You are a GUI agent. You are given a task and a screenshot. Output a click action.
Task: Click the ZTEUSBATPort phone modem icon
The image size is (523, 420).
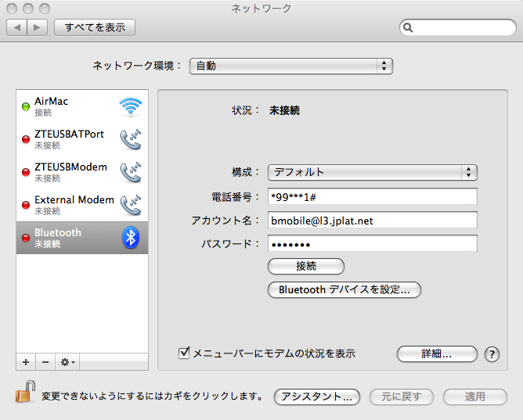pos(131,139)
